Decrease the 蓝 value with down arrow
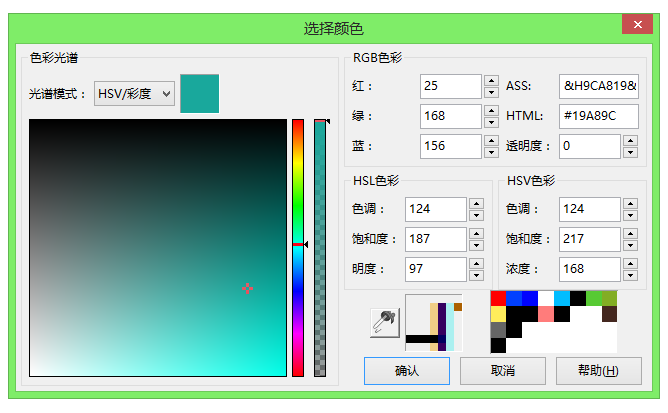 [491, 152]
